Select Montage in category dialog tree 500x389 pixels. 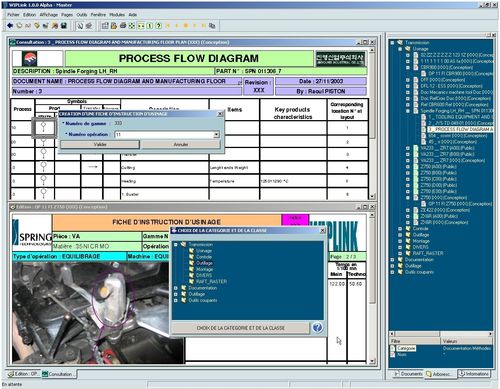(x=204, y=269)
